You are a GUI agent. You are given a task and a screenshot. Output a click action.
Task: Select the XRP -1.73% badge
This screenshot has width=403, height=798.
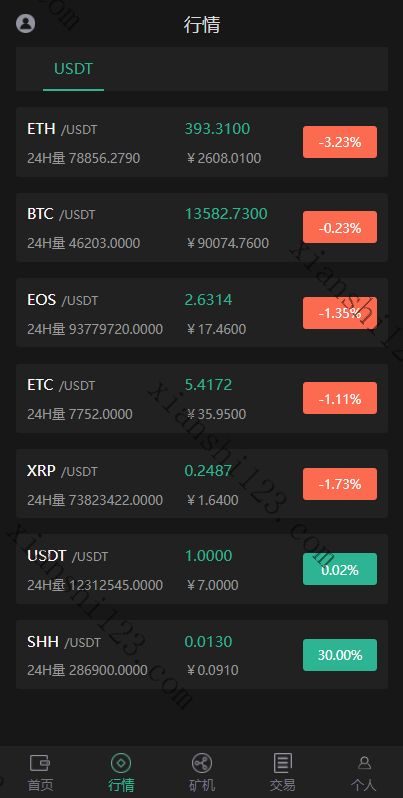click(340, 484)
